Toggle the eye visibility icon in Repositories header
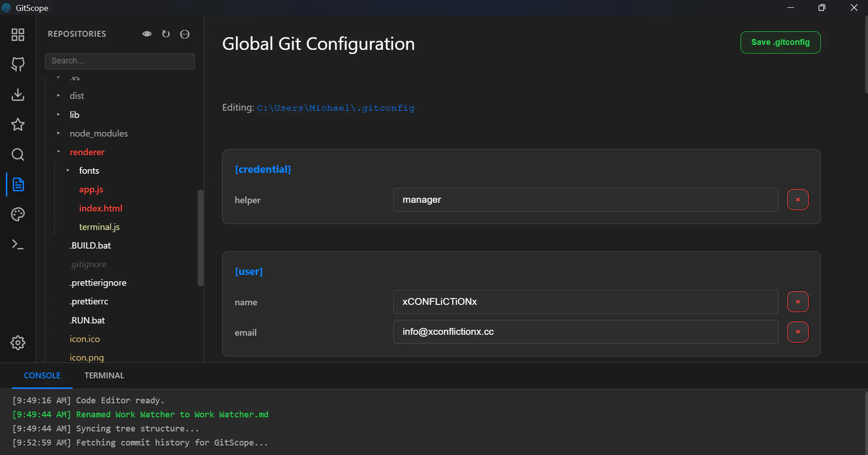The width and height of the screenshot is (868, 455). coord(147,34)
